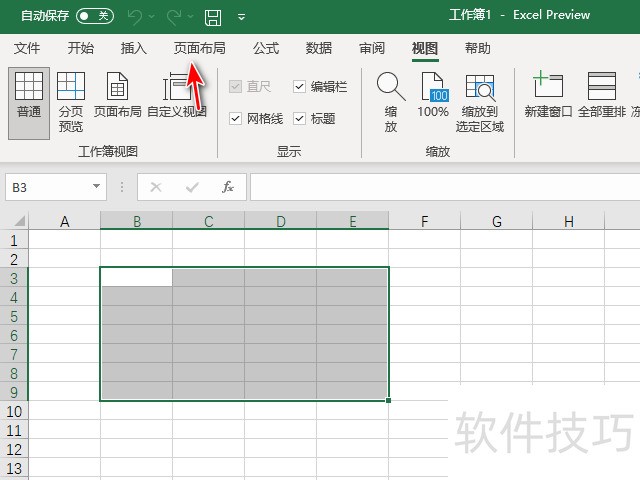Click inside the formula bar input
Image resolution: width=640 pixels, height=480 pixels.
point(445,187)
